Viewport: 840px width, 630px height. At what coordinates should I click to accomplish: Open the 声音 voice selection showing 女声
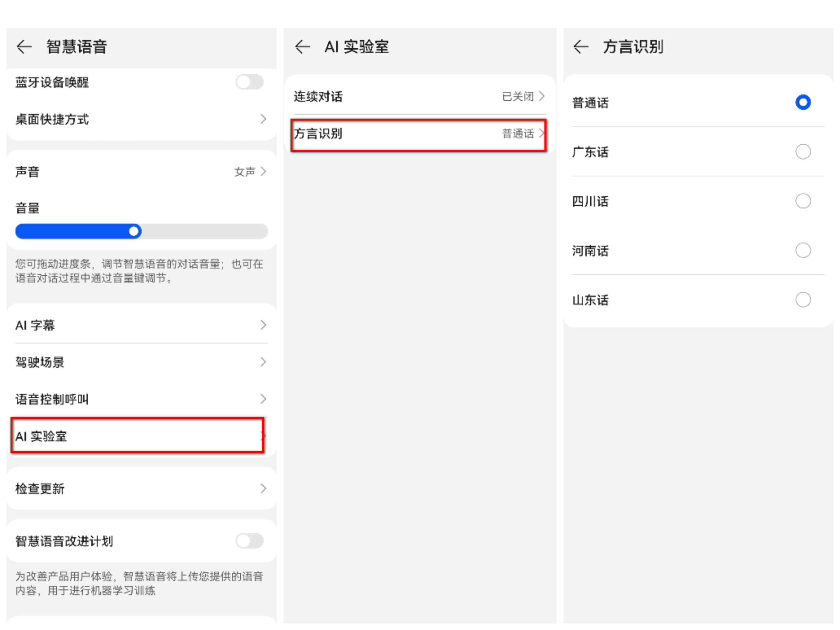pos(140,171)
